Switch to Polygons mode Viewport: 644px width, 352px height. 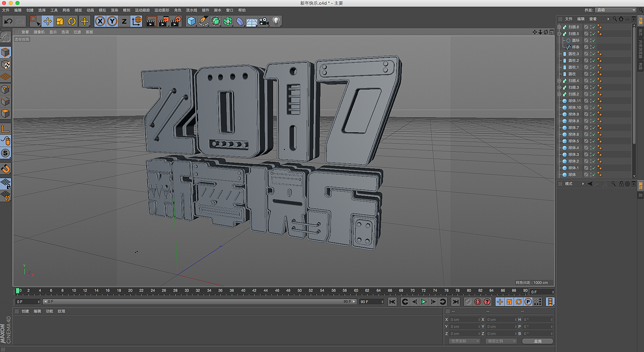pos(6,114)
